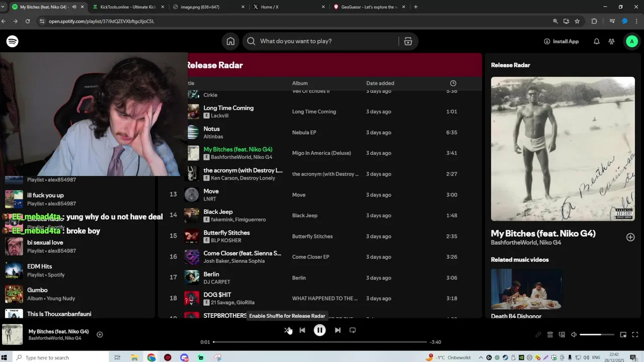Image resolution: width=644 pixels, height=362 pixels.
Task: Click the large album cover in right panel
Action: [x=563, y=149]
